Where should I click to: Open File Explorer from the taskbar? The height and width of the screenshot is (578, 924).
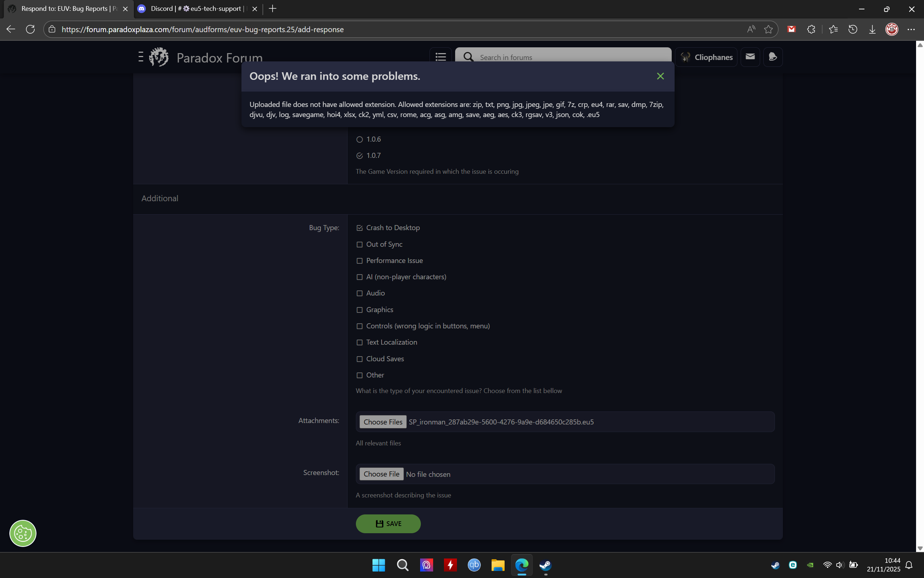tap(498, 565)
